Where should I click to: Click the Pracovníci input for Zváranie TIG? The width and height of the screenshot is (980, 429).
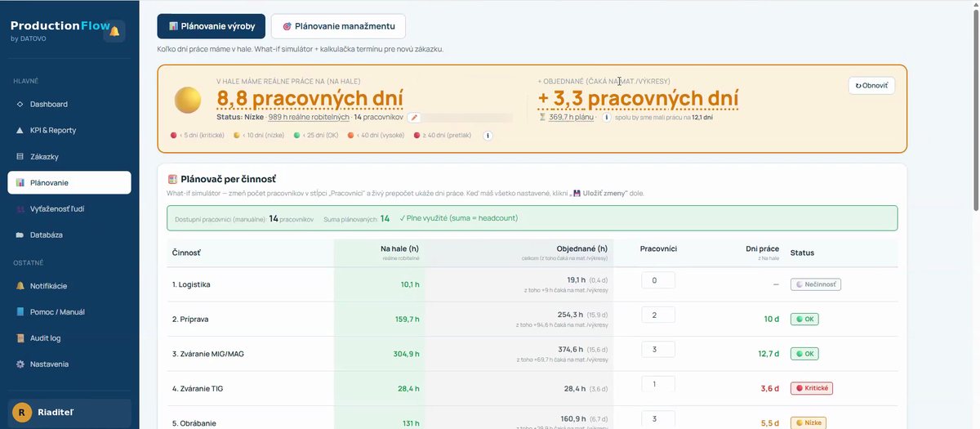click(x=658, y=384)
